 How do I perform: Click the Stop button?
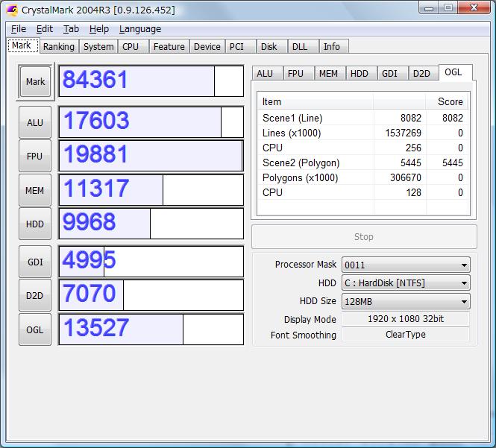coord(364,237)
